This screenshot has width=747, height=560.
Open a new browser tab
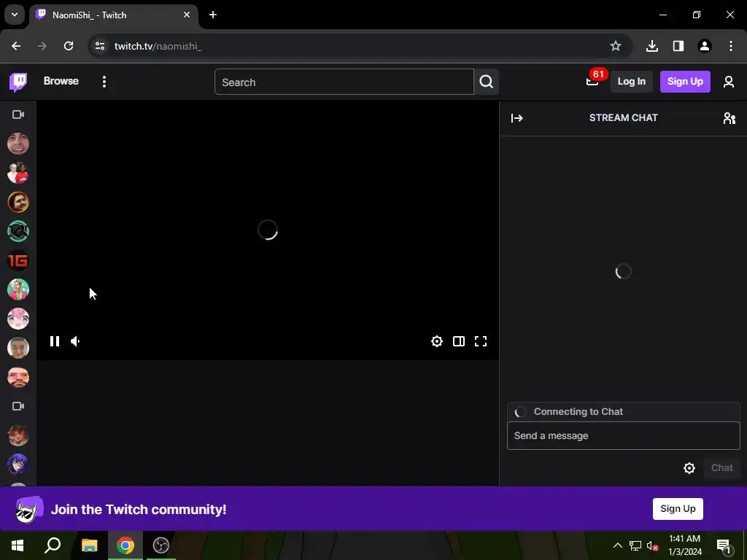(x=213, y=15)
